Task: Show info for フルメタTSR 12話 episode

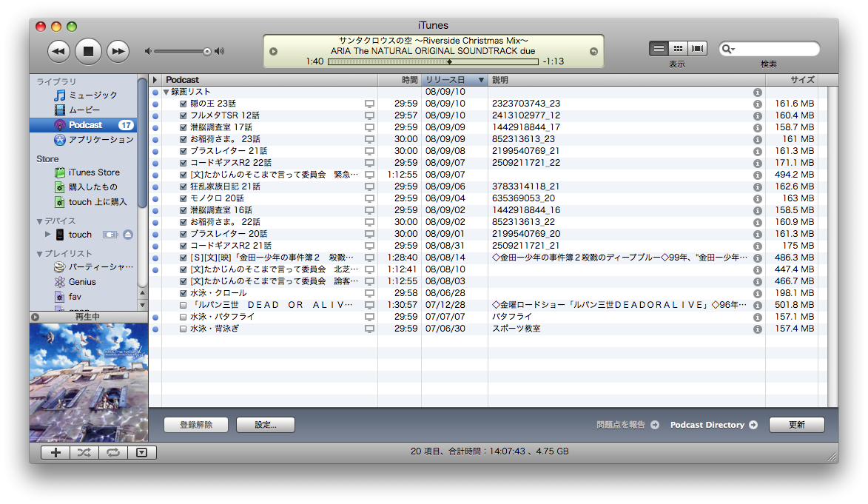Action: pyautogui.click(x=757, y=115)
